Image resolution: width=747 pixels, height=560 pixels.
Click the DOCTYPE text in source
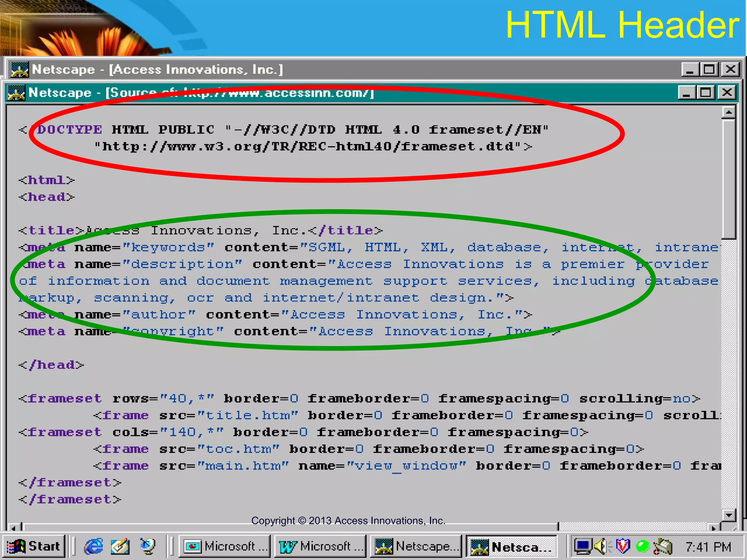tap(70, 129)
